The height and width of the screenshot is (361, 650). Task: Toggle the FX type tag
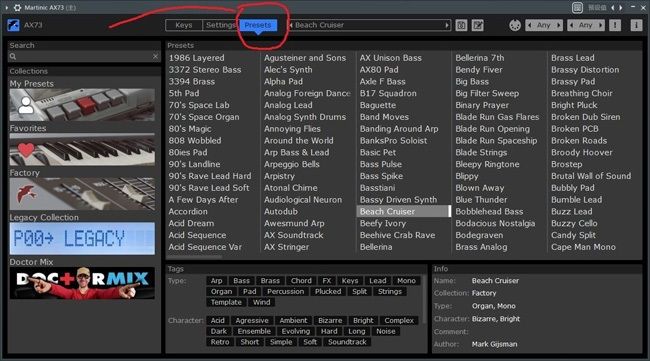(327, 281)
